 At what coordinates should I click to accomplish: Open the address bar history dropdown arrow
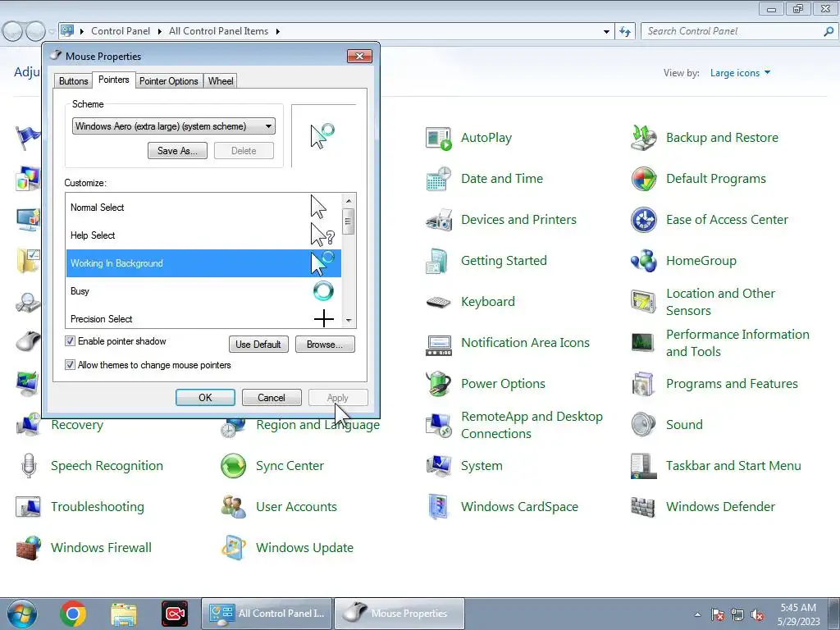point(606,32)
